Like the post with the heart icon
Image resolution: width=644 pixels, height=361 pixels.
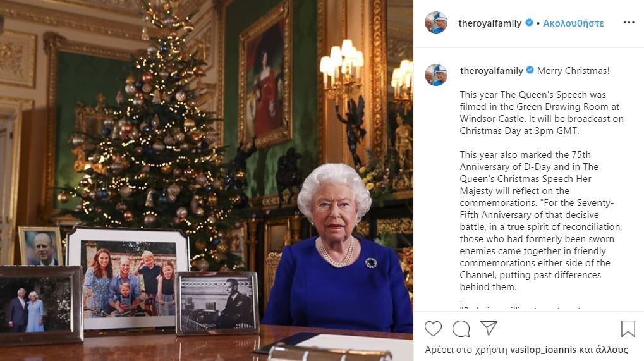433,329
